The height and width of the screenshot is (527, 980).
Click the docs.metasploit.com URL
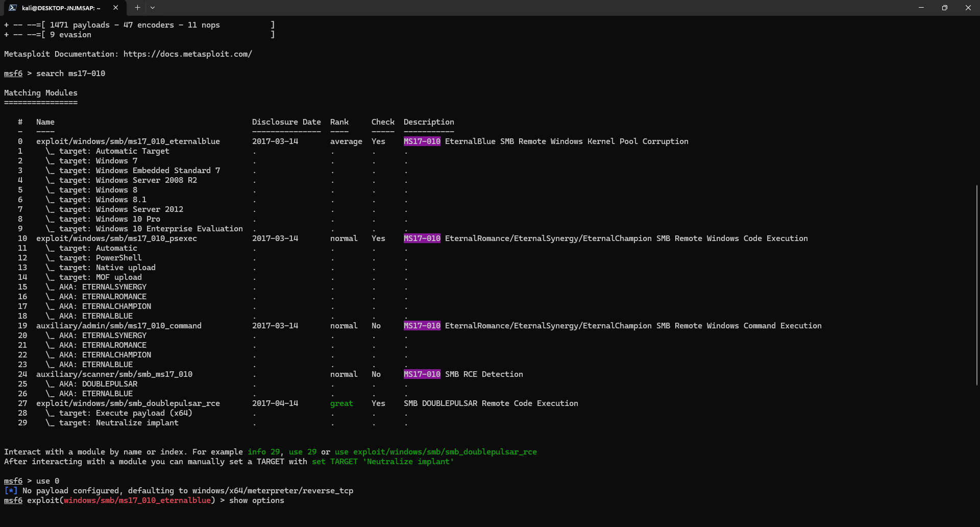(x=188, y=54)
